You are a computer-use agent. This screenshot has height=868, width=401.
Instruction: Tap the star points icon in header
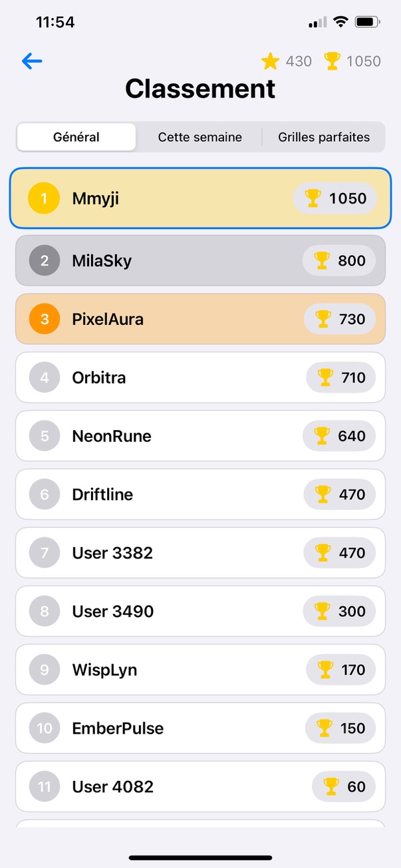[270, 62]
